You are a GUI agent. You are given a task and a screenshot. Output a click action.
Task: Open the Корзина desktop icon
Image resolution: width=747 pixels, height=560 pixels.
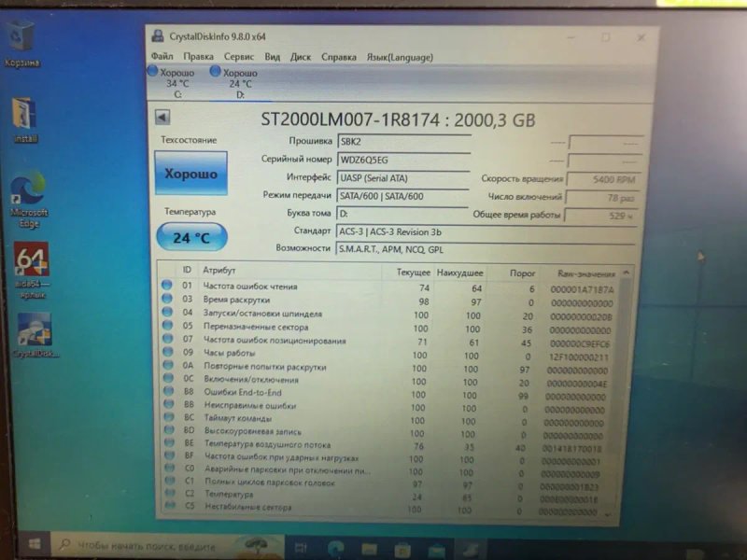pyautogui.click(x=21, y=44)
